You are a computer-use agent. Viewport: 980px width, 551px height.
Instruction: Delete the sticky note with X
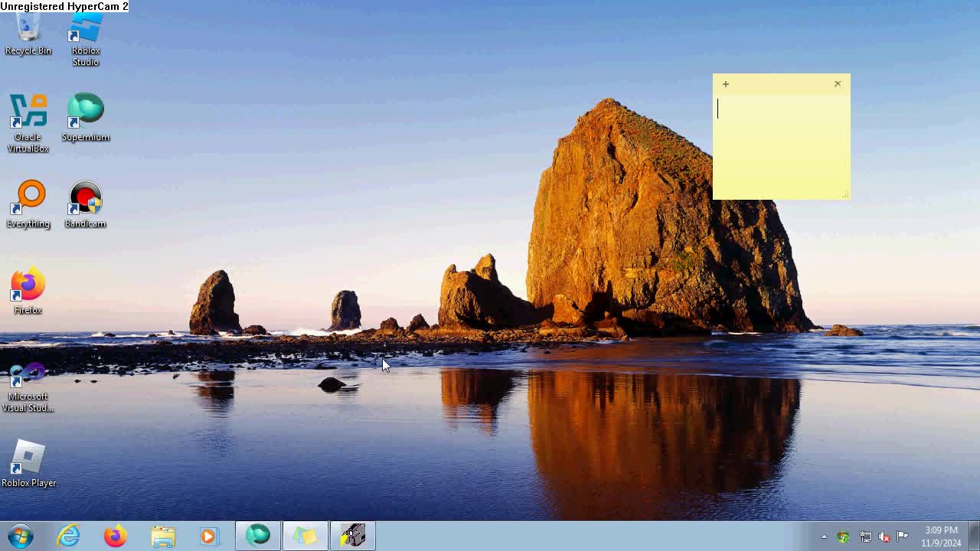click(838, 84)
